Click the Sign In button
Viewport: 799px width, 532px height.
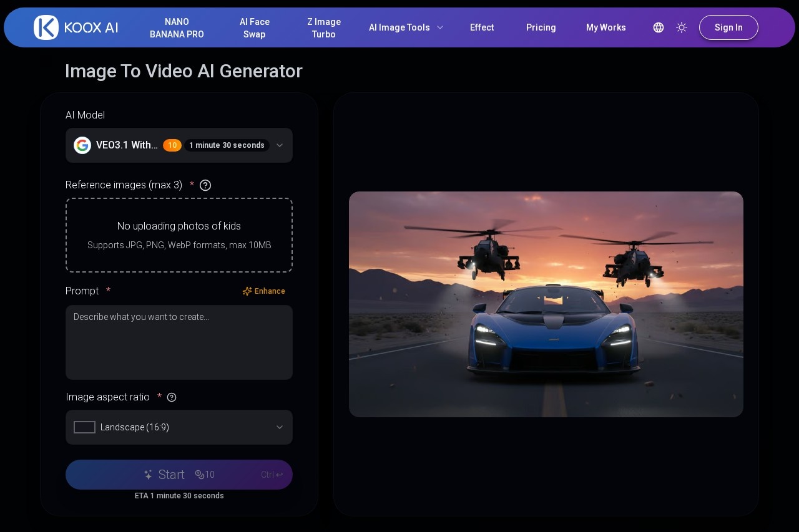[728, 27]
